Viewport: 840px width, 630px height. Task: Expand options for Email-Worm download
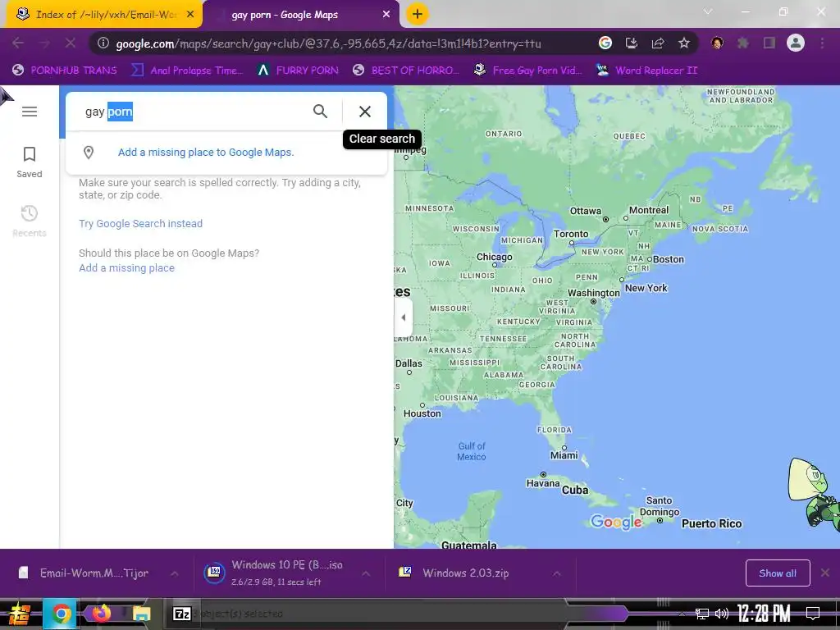[x=175, y=573]
